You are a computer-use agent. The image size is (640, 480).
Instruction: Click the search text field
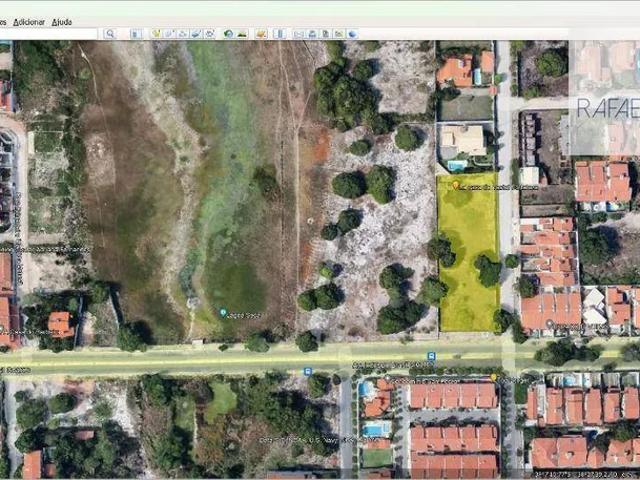50,33
